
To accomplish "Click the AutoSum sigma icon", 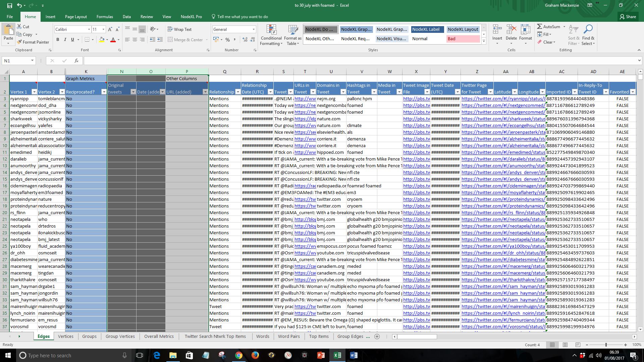I will coord(539,26).
